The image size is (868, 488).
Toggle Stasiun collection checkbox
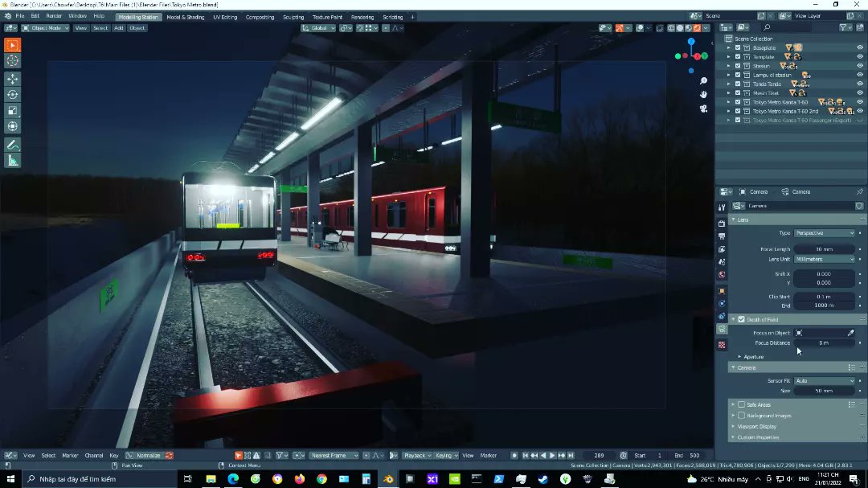tap(737, 66)
